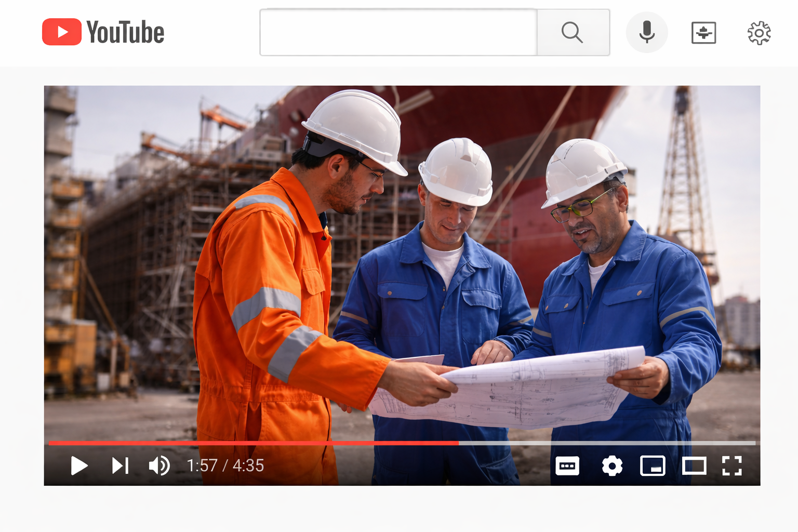The height and width of the screenshot is (532, 798).
Task: Start voice search with the microphone icon
Action: (646, 32)
